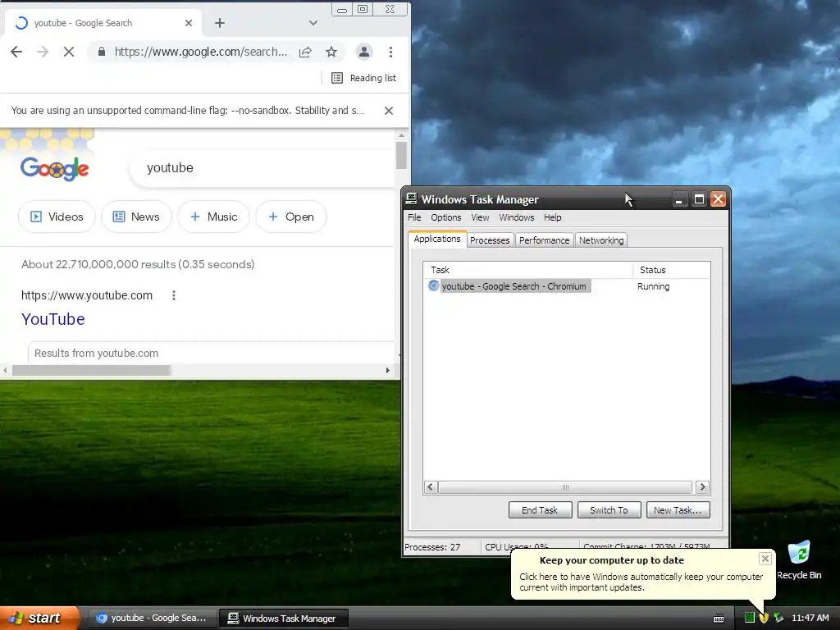Switch to the Performance tab

point(545,240)
